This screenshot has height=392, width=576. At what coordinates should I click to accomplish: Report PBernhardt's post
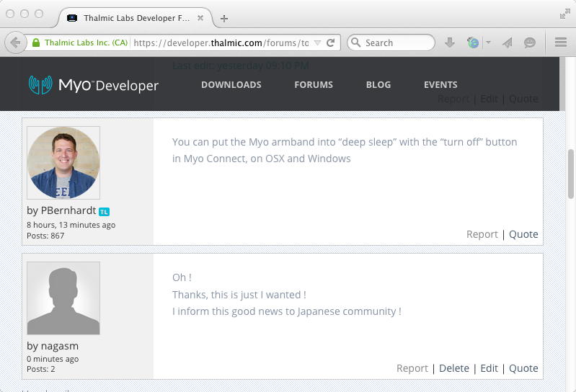[482, 234]
